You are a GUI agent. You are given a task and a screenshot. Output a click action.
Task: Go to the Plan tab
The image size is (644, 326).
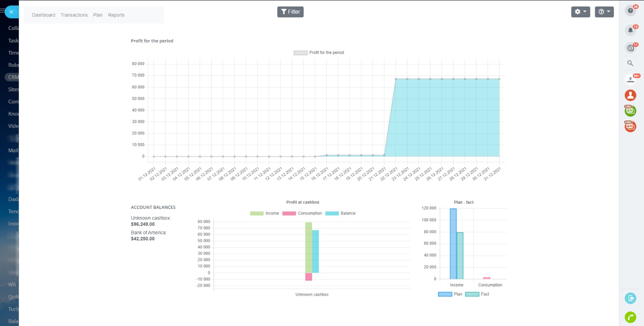point(98,15)
